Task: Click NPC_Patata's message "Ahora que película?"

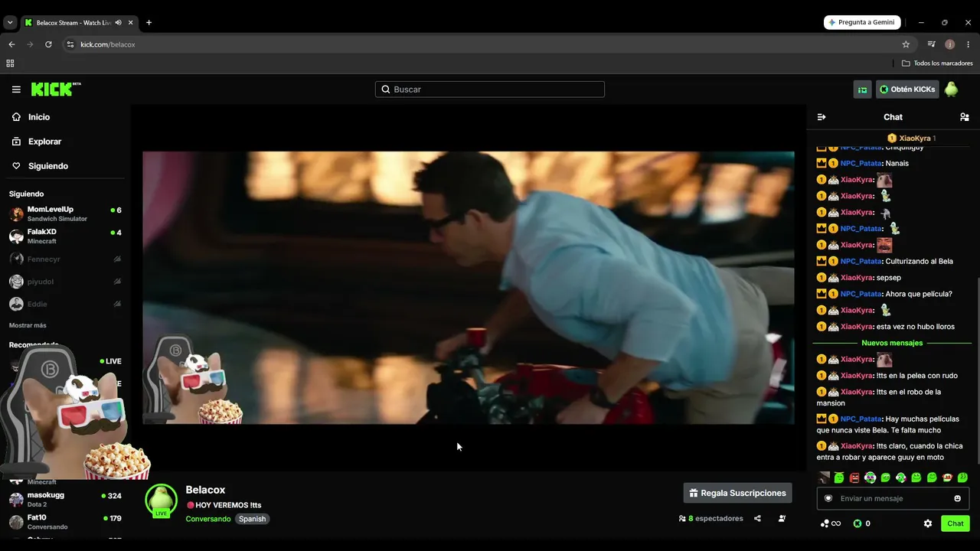Action: point(919,294)
